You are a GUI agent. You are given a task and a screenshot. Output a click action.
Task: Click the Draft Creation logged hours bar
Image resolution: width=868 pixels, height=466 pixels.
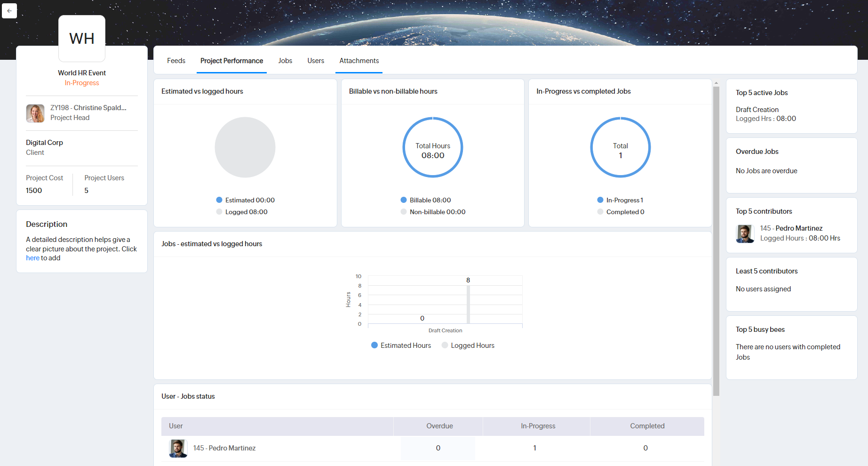468,304
